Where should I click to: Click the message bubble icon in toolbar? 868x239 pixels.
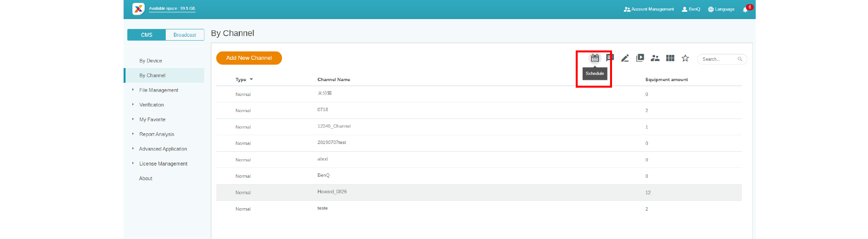pyautogui.click(x=610, y=58)
